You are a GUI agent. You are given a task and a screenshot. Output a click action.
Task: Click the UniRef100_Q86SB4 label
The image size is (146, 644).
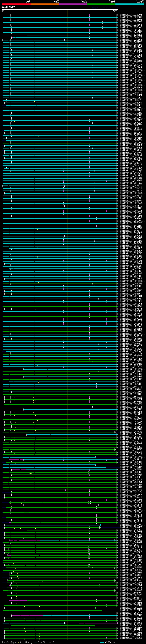pos(131,329)
